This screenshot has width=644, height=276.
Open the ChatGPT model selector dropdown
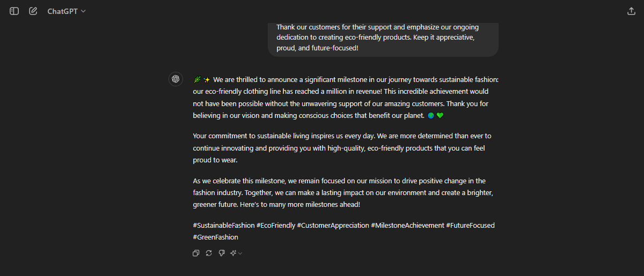point(67,11)
